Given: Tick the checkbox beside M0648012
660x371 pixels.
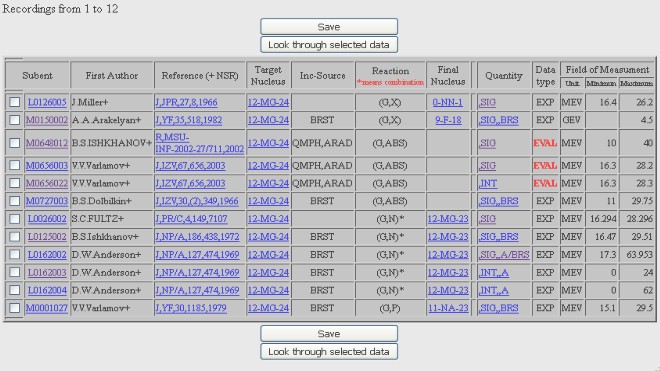Looking at the screenshot, I should [x=14, y=143].
